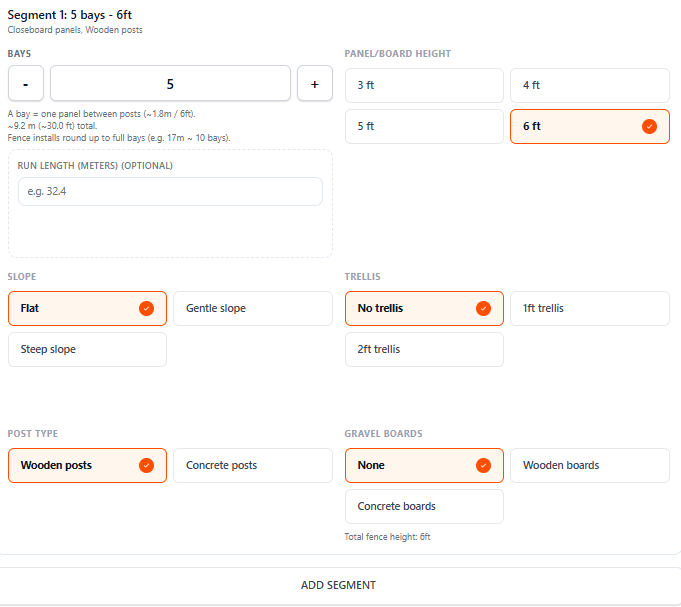681x607 pixels.
Task: Choose Wooden boards for gravel boards
Action: (x=589, y=465)
